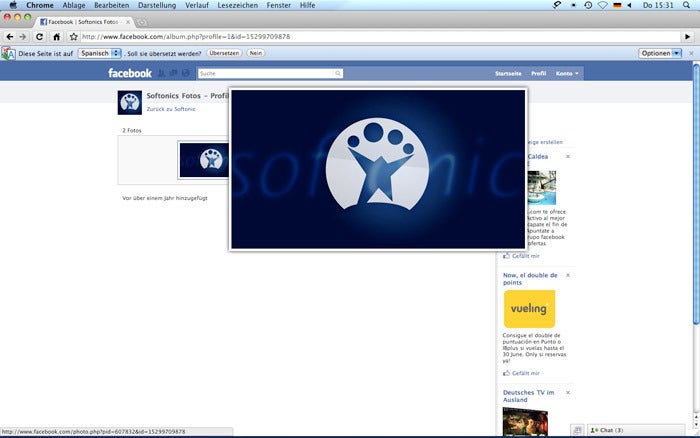
Task: Go to Startseite in Facebook header
Action: pyautogui.click(x=508, y=73)
